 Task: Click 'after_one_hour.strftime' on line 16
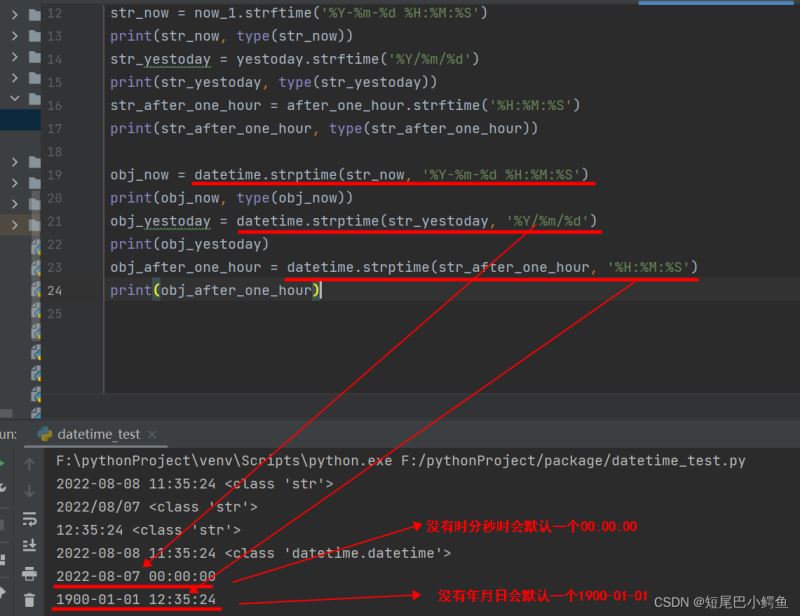click(383, 106)
